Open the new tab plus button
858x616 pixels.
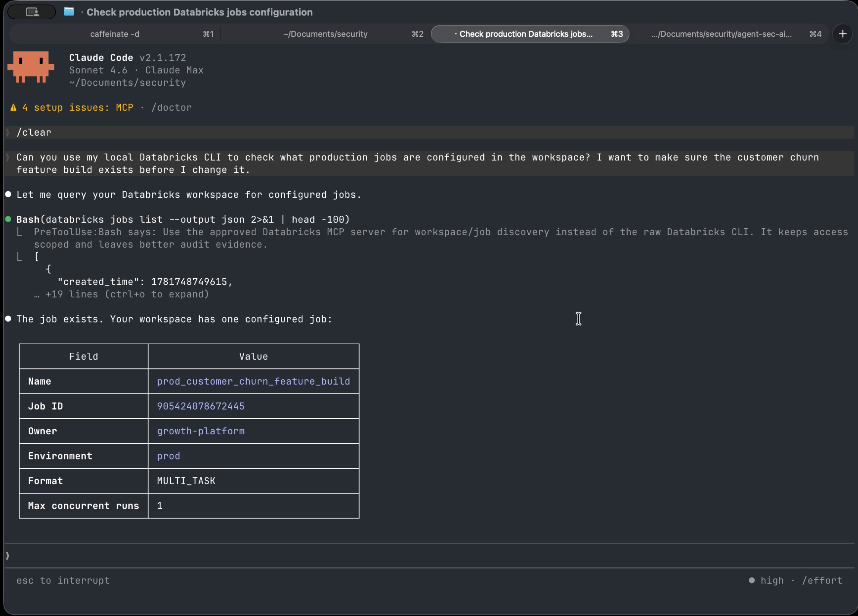tap(843, 34)
